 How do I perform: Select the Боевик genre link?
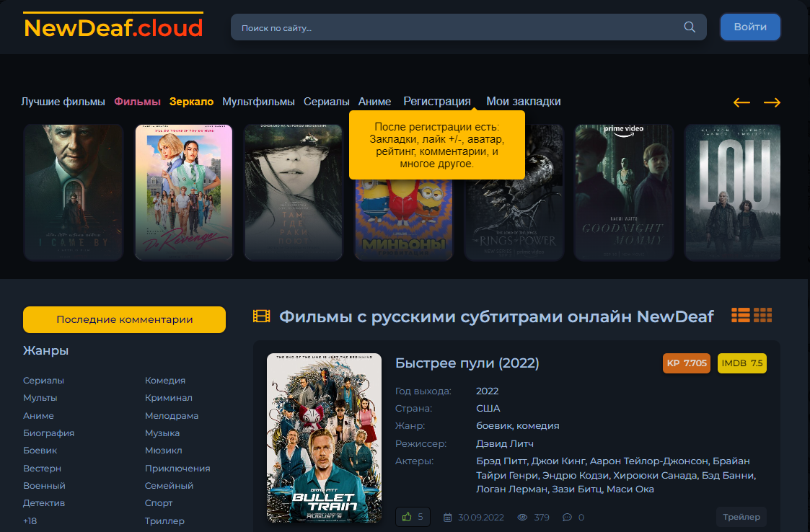point(40,451)
